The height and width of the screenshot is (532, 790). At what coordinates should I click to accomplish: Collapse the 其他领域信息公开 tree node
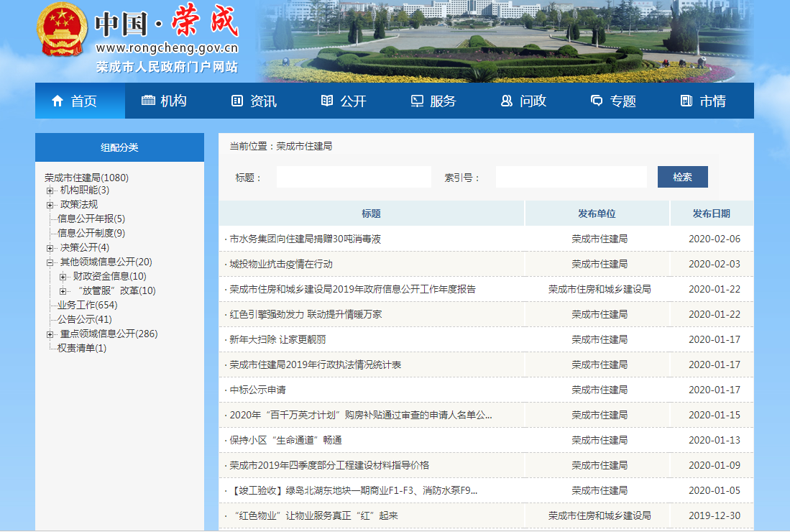tap(50, 262)
